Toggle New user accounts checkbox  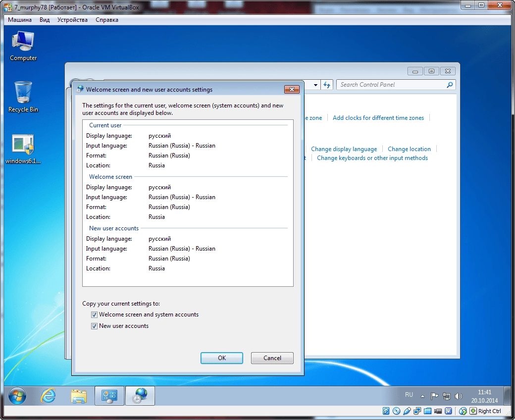click(94, 326)
